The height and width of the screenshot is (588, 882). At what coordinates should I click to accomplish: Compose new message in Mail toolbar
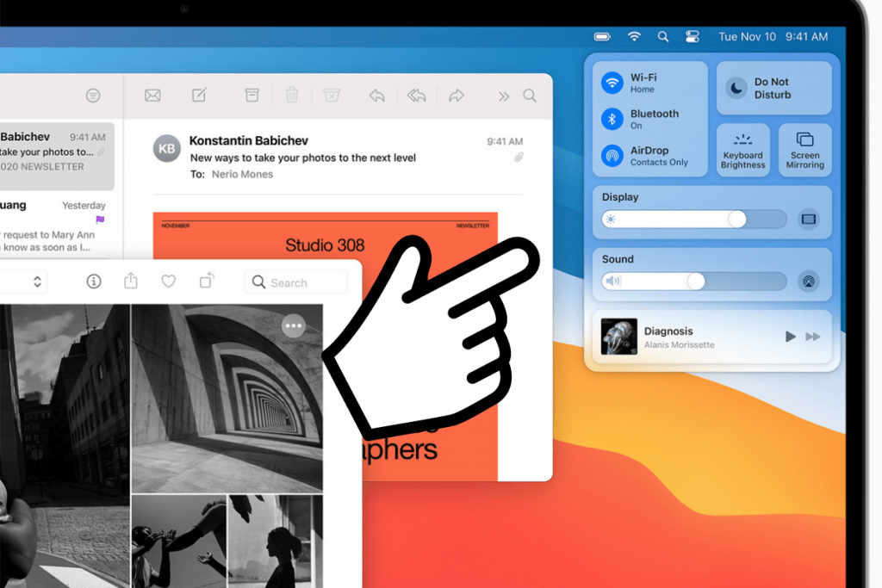199,95
